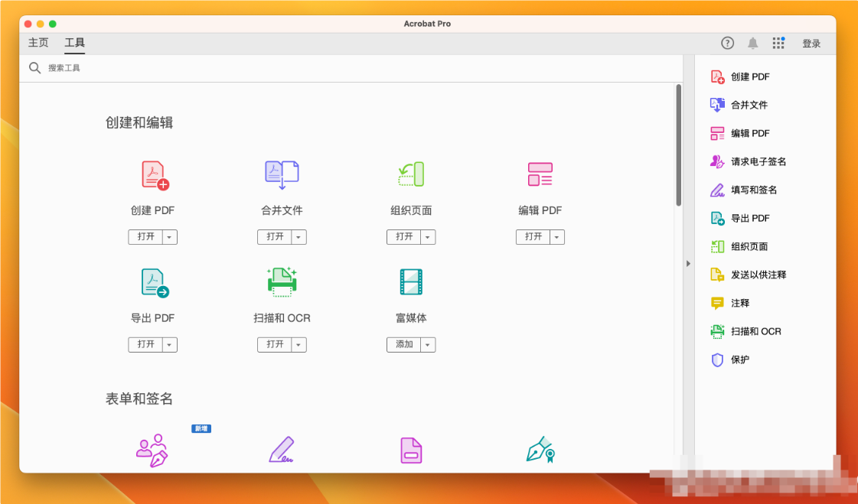Viewport: 858px width, 504px height.
Task: Open 填写和签名 from the right sidebar
Action: click(743, 190)
